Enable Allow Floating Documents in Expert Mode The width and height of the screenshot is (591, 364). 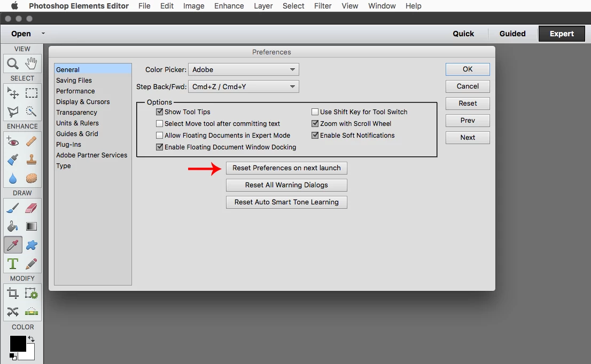[x=159, y=135]
